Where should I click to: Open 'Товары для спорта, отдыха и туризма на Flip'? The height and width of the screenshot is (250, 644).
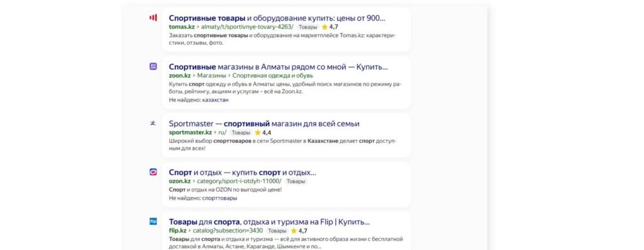pos(269,222)
